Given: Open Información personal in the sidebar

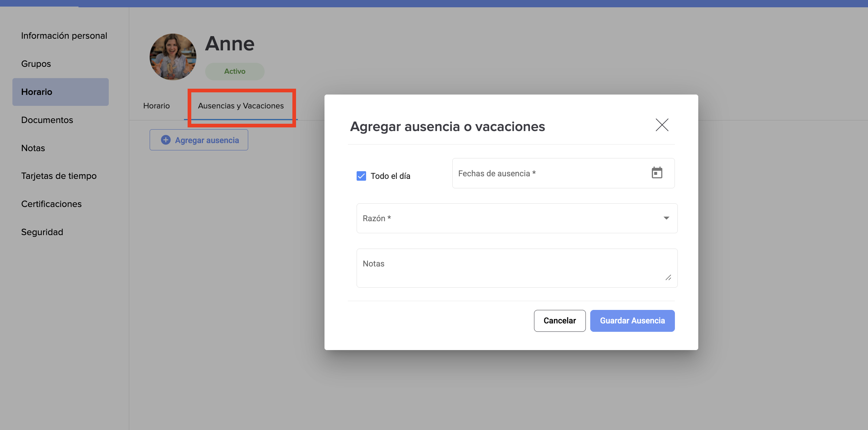Looking at the screenshot, I should tap(64, 36).
